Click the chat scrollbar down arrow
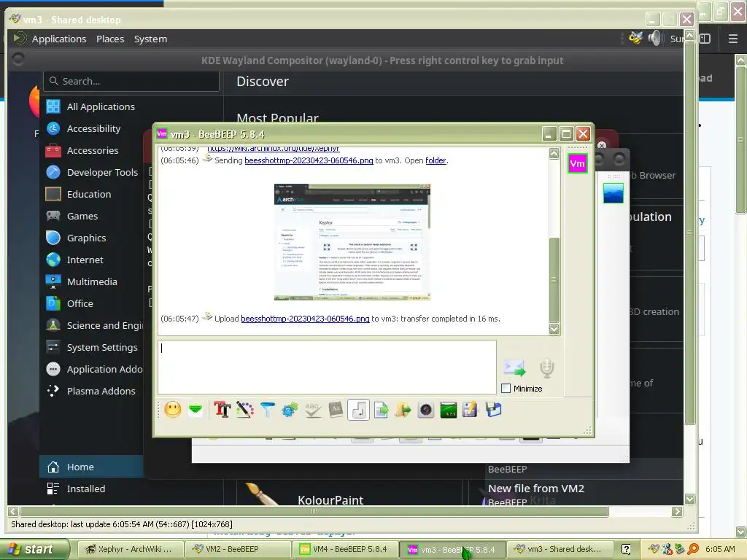The width and height of the screenshot is (747, 560). click(x=554, y=329)
